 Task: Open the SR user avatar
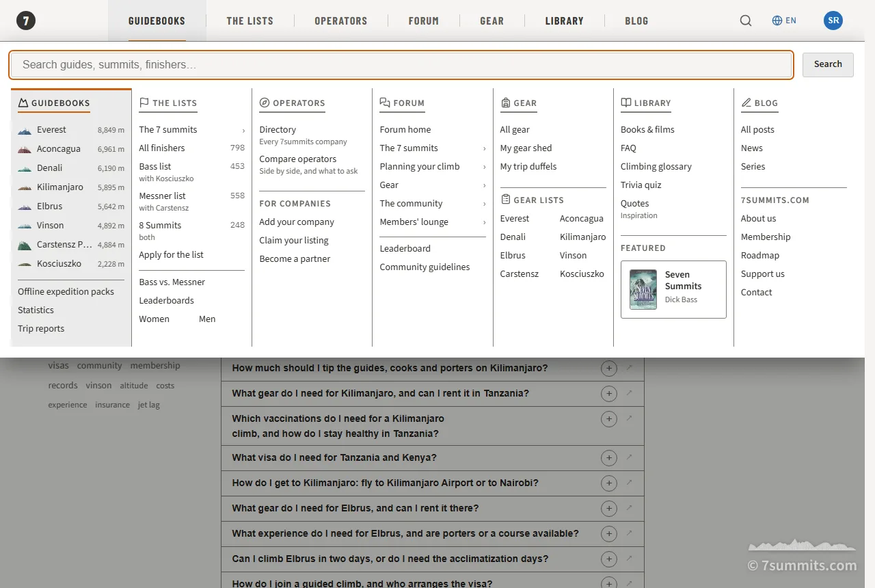[833, 21]
